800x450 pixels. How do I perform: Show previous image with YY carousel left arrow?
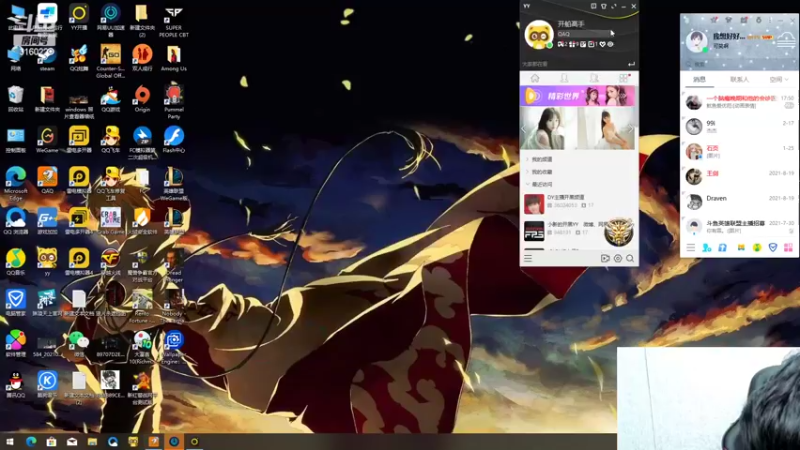tap(524, 129)
